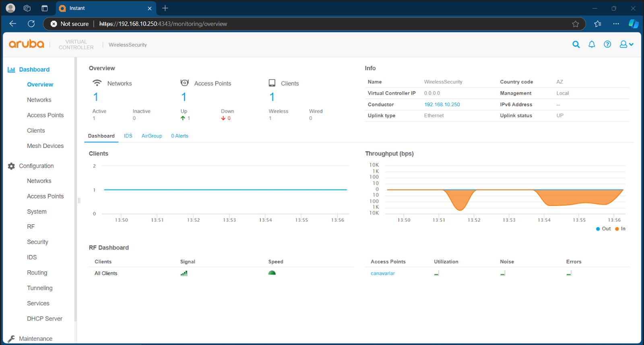Open a new browser tab
This screenshot has height=345, width=644.
tap(165, 8)
